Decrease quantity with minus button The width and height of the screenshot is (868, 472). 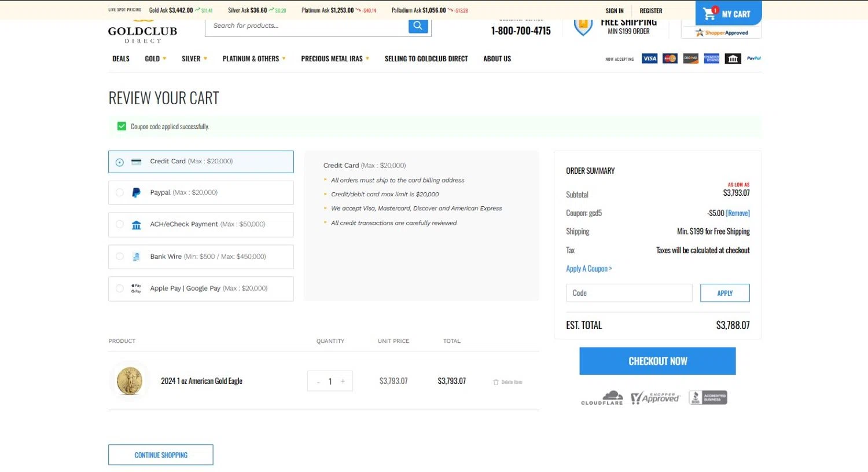coord(318,382)
